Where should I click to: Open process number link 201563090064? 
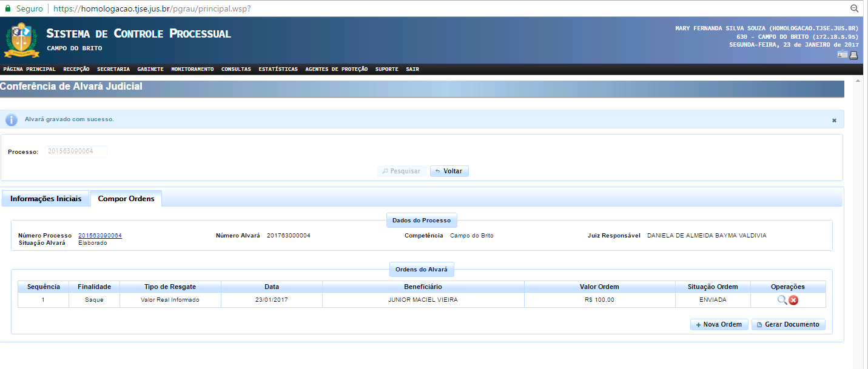coord(100,235)
